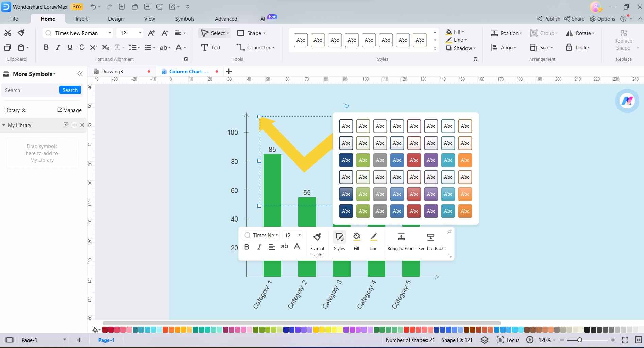Collapse the symbols panel with double chevron

(x=80, y=74)
